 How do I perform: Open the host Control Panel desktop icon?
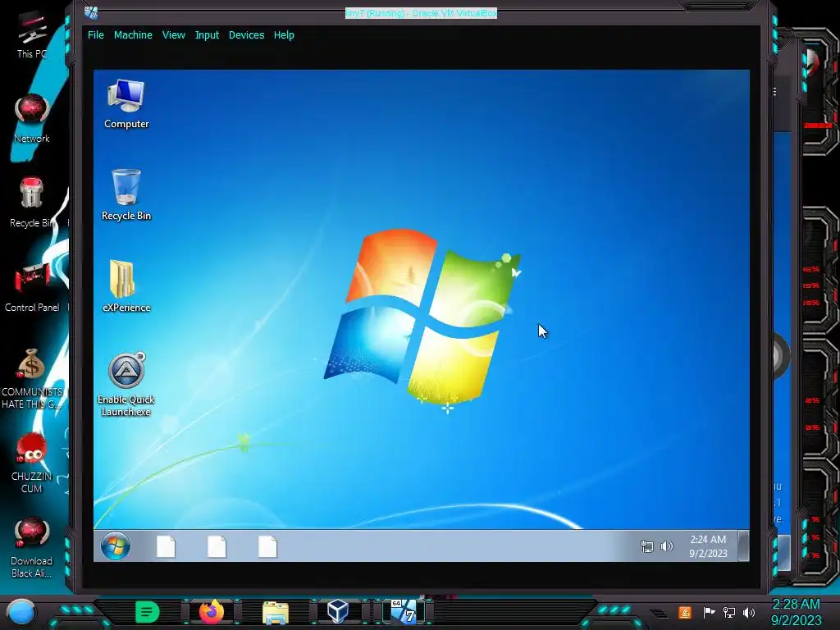[32, 288]
